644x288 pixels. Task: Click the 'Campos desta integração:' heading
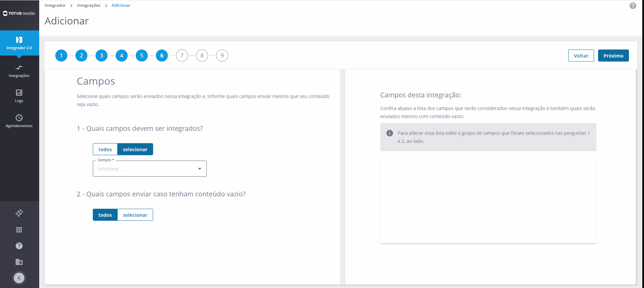tap(421, 95)
